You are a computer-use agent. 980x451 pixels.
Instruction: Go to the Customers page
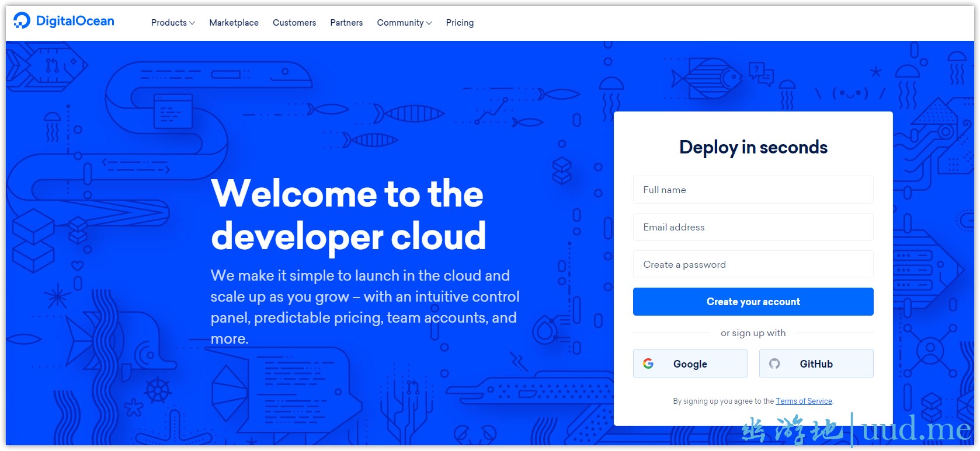[x=294, y=23]
